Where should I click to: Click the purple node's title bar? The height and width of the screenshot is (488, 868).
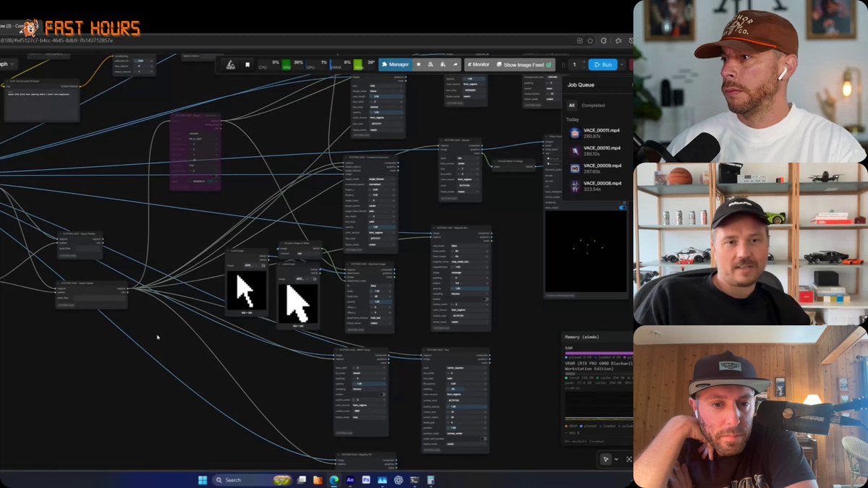click(x=195, y=116)
